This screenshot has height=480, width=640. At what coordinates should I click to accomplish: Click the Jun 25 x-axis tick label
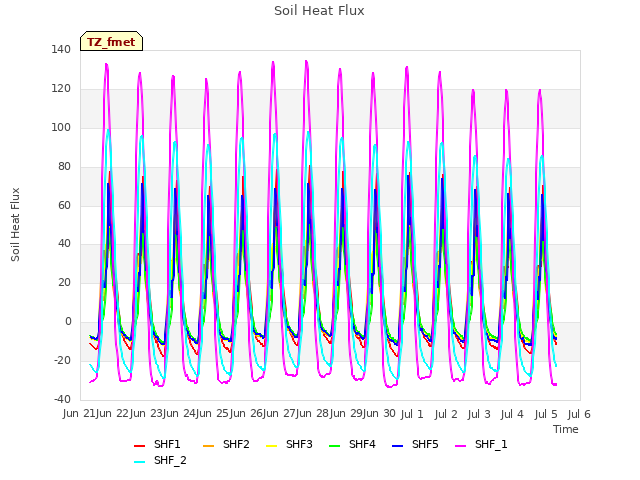coord(212,414)
